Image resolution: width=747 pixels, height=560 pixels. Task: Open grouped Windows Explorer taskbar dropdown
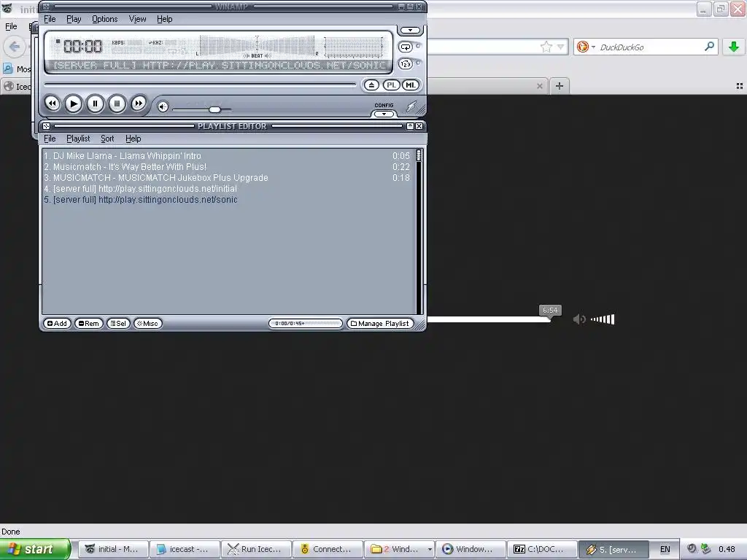pos(430,549)
